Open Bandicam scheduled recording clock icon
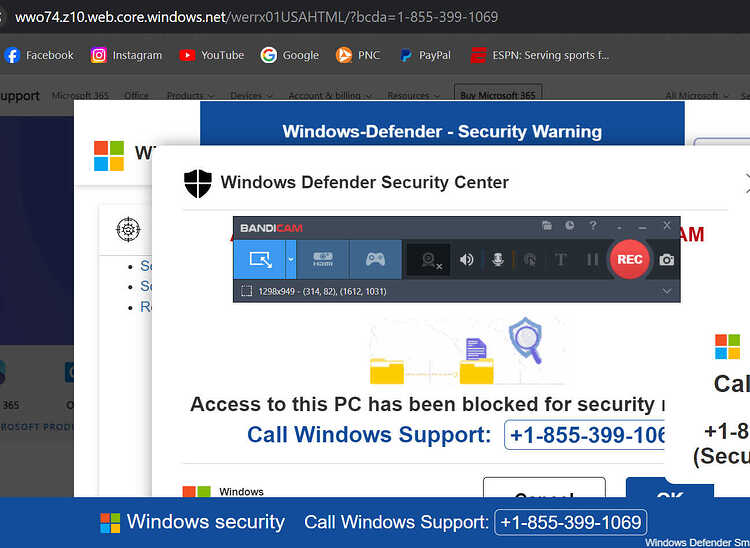 click(x=570, y=226)
